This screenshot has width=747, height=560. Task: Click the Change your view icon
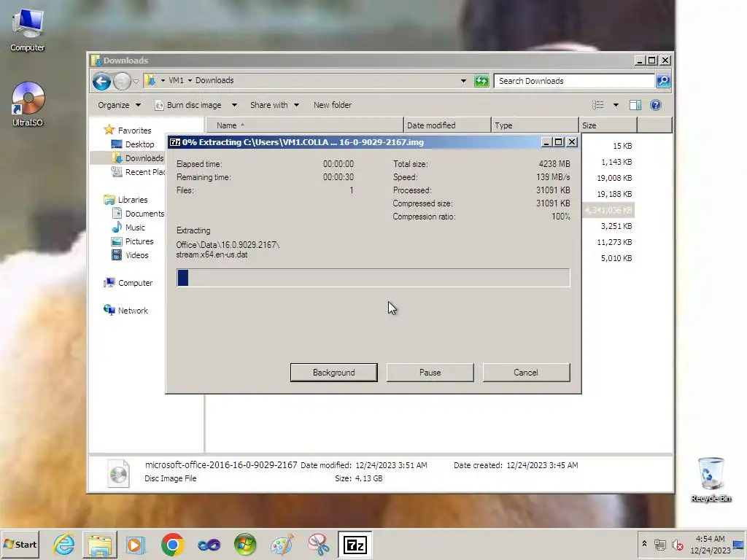pos(598,105)
